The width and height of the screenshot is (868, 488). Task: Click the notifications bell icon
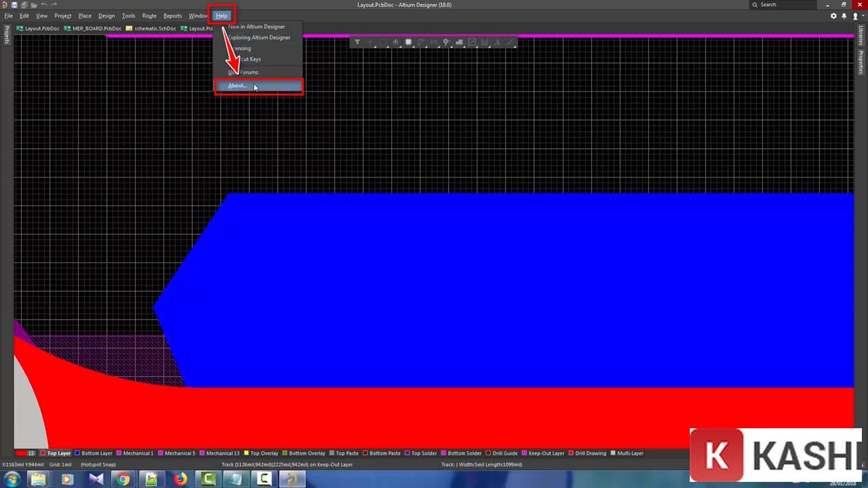pyautogui.click(x=844, y=16)
